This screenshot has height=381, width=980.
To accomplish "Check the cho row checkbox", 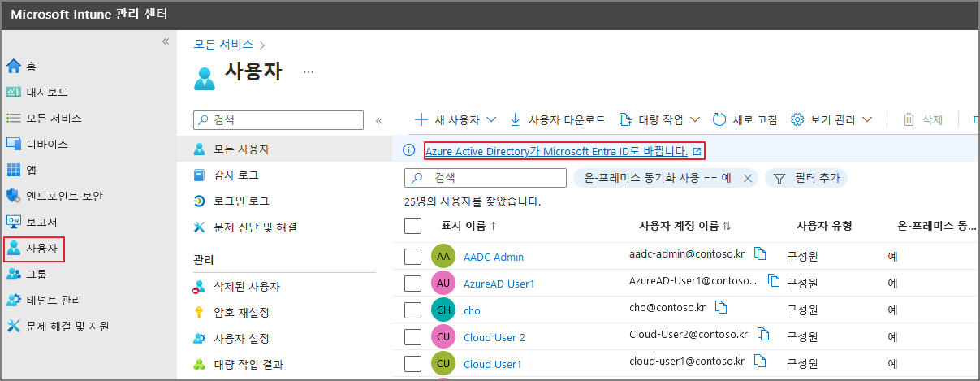I will coord(412,310).
